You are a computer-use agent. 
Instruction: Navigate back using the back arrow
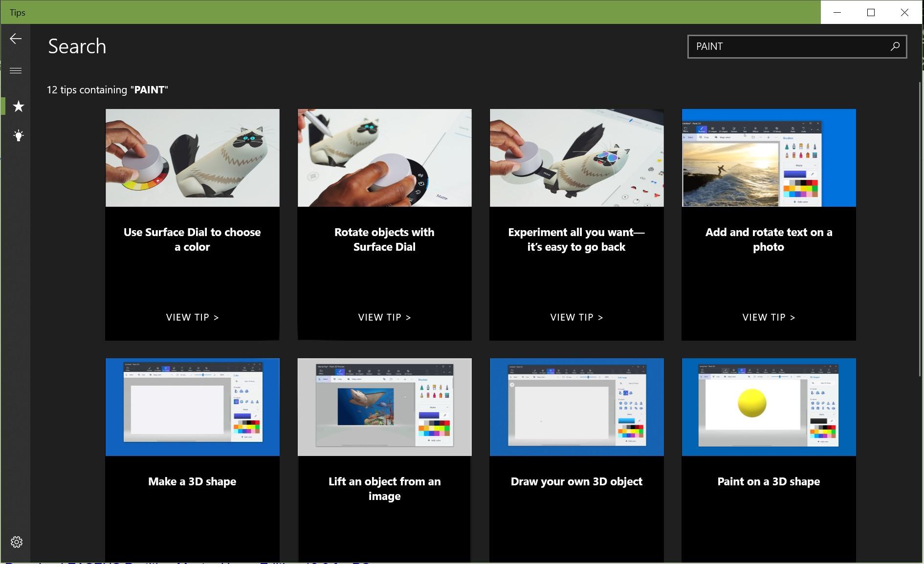pyautogui.click(x=15, y=39)
